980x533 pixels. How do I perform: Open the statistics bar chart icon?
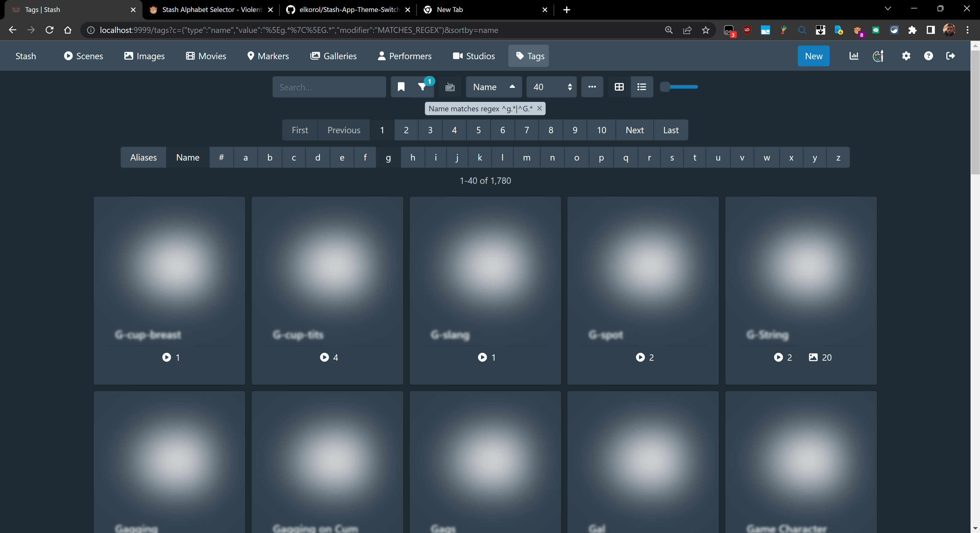coord(854,56)
